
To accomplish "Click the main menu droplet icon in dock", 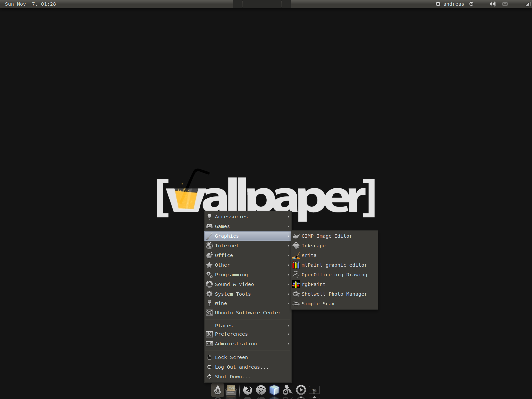I will pyautogui.click(x=218, y=390).
